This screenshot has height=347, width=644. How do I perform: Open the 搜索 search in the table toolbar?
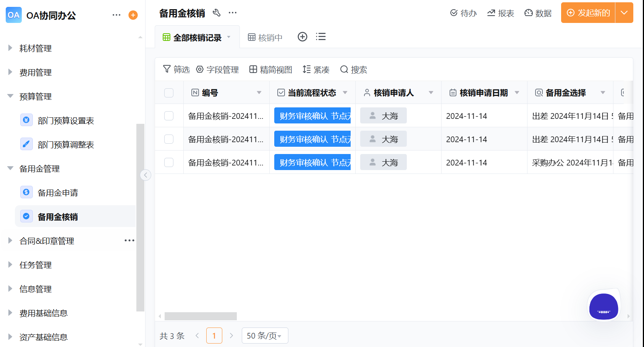(x=353, y=70)
